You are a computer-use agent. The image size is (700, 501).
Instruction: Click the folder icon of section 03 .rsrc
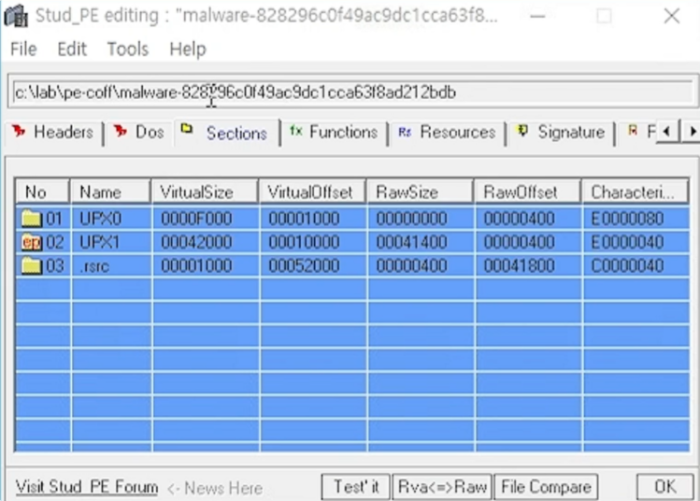pyautogui.click(x=31, y=266)
